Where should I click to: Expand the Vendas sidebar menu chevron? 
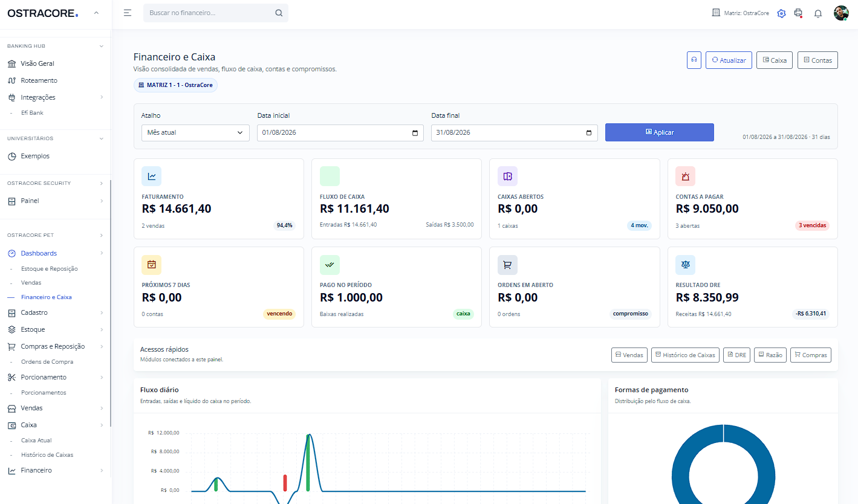click(102, 408)
